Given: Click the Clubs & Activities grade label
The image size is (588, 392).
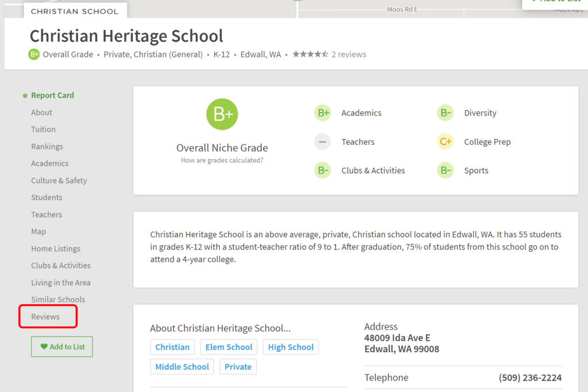Looking at the screenshot, I should tap(373, 171).
